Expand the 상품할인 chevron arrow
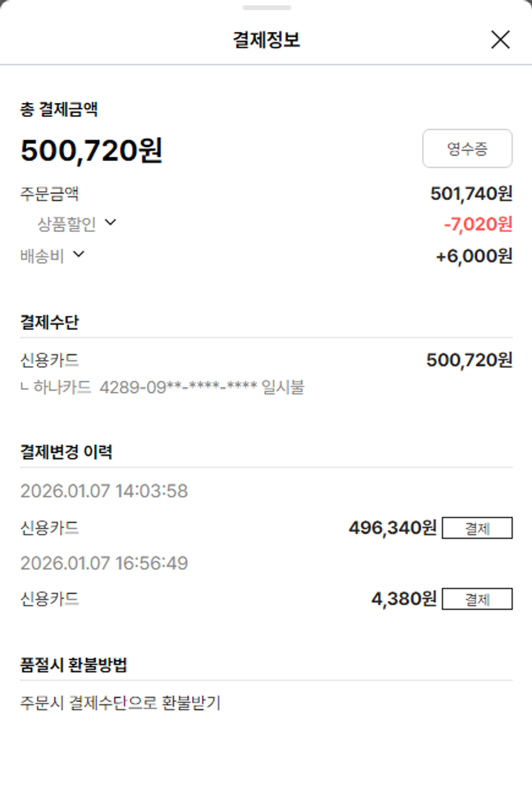This screenshot has width=532, height=788. 110,223
